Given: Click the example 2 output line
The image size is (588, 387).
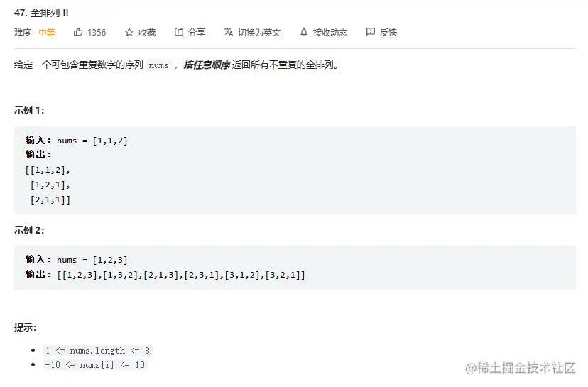Looking at the screenshot, I should tap(165, 275).
